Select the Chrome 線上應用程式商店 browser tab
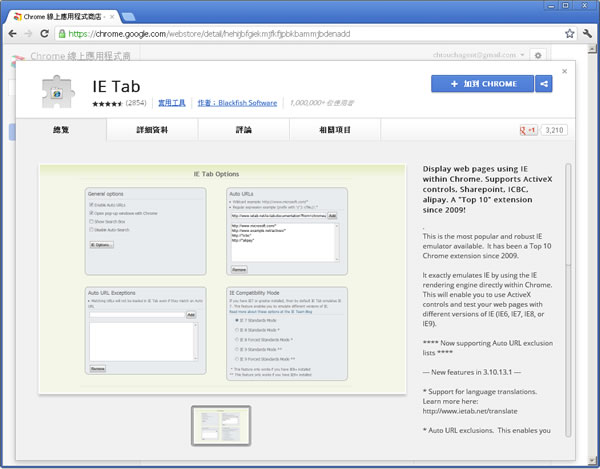 coord(64,17)
